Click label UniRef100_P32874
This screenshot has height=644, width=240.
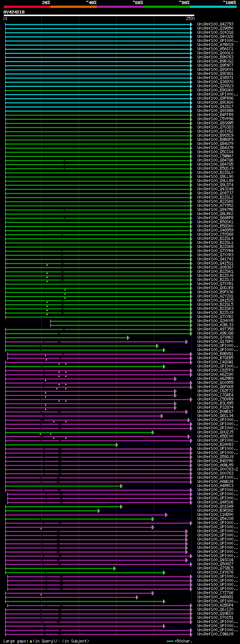coord(215,407)
